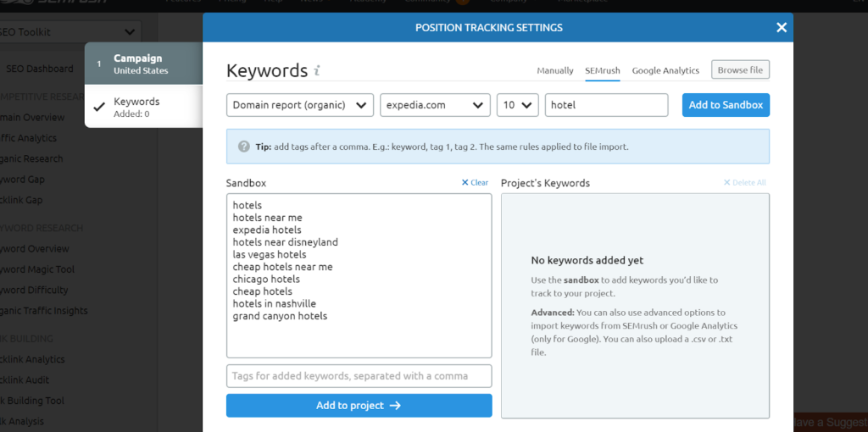Close the Position Tracking Settings dialog
This screenshot has width=868, height=432.
tap(781, 27)
